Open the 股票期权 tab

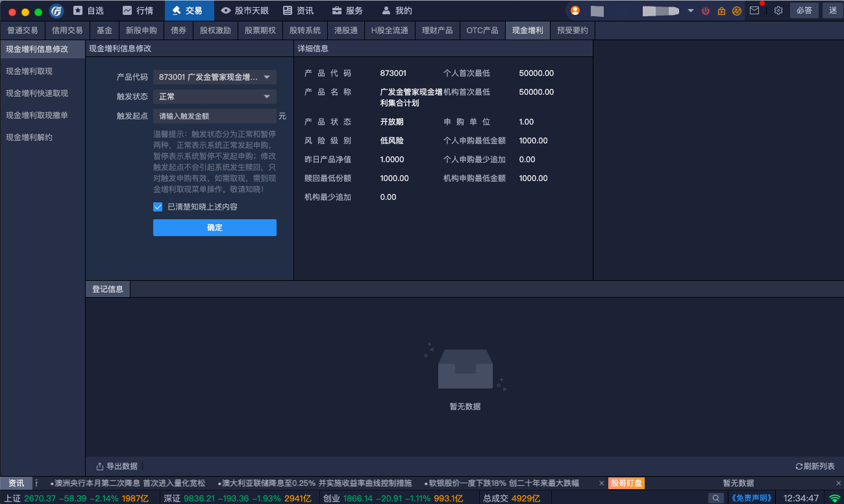(260, 30)
